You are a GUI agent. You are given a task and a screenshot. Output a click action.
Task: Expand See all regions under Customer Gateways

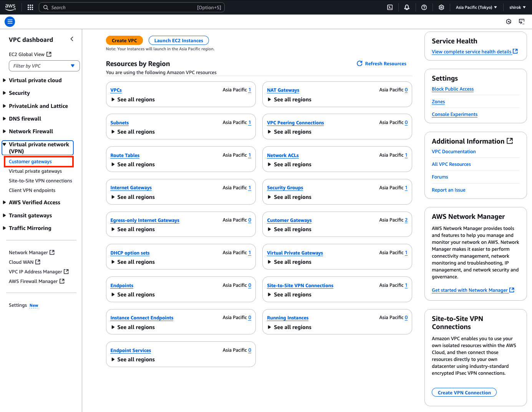pos(290,229)
